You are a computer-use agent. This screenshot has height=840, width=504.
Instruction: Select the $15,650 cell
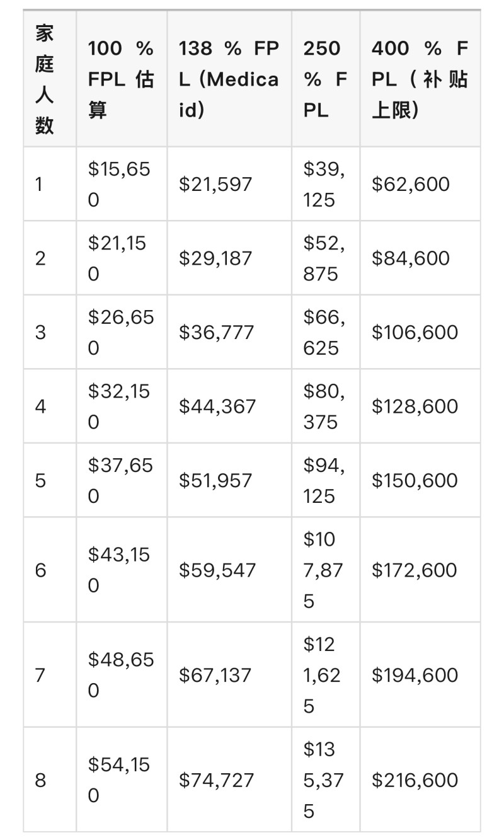click(x=120, y=184)
